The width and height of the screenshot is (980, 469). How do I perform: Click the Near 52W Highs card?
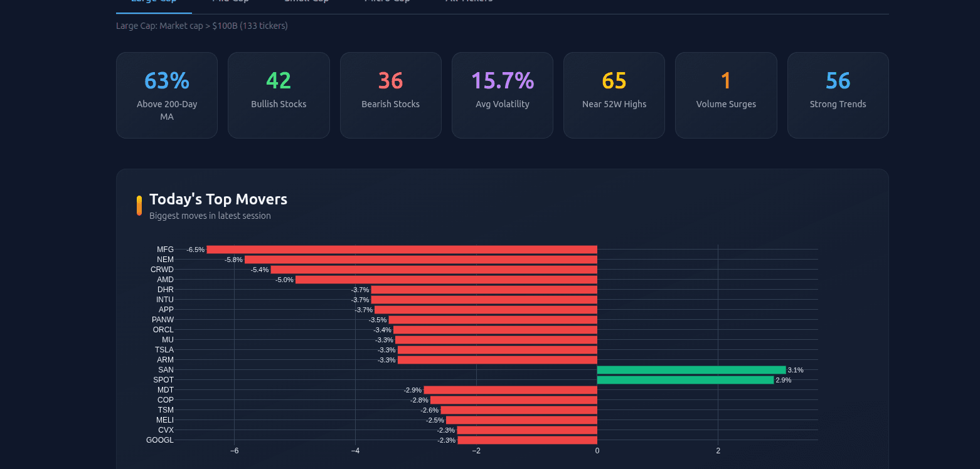pos(614,95)
